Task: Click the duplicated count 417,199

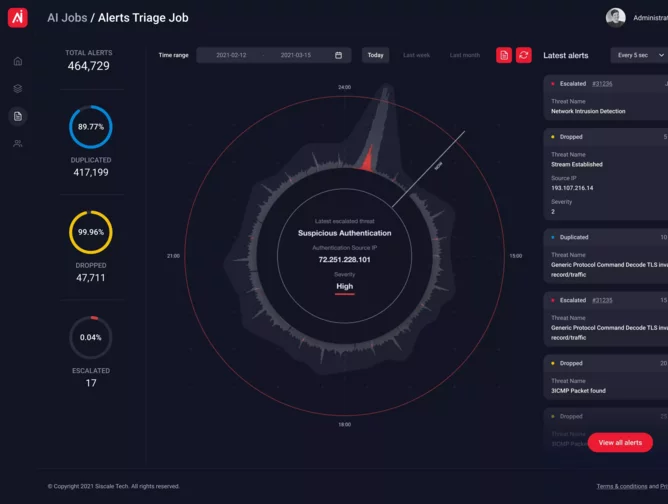Action: 91,173
